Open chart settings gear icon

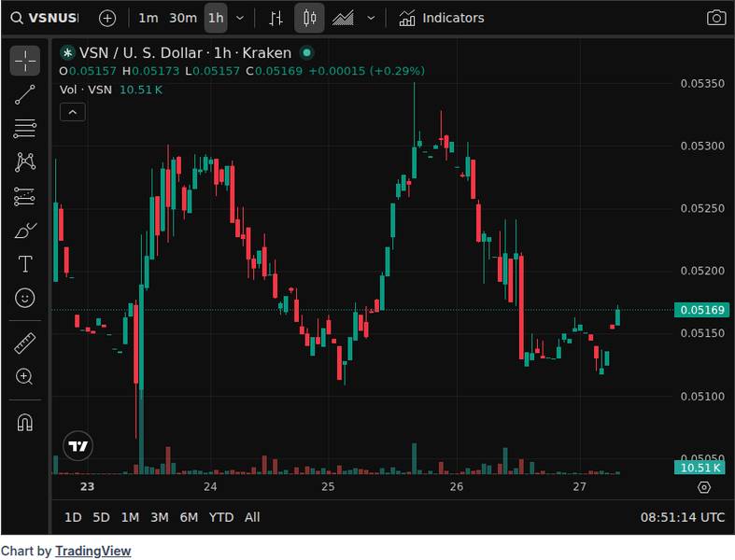[704, 487]
